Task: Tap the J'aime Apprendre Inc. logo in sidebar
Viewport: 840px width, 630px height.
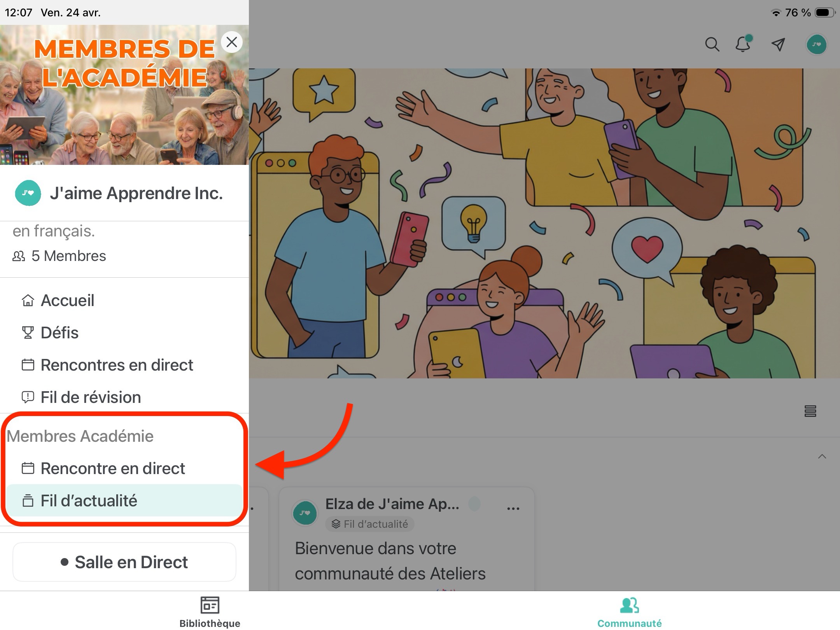Action: point(28,193)
